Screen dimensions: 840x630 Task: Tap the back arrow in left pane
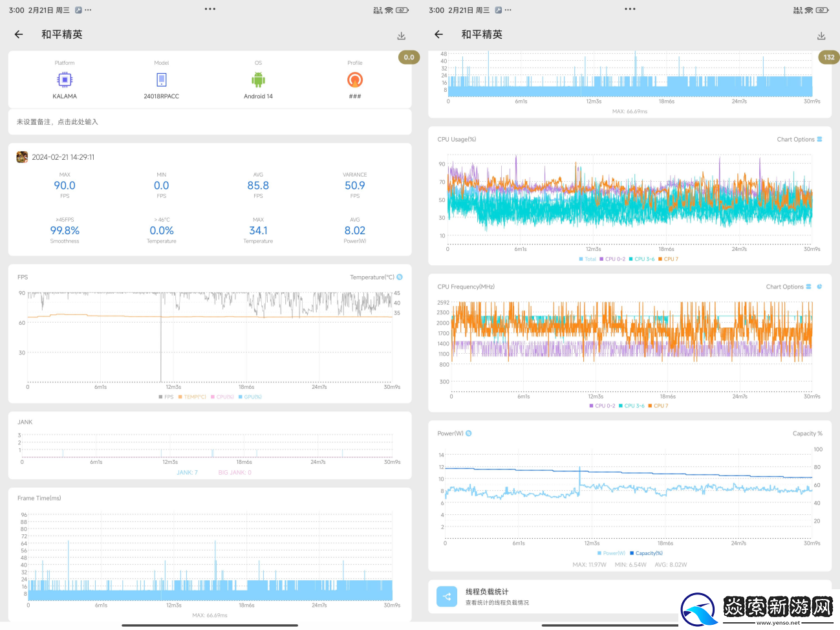pyautogui.click(x=19, y=34)
